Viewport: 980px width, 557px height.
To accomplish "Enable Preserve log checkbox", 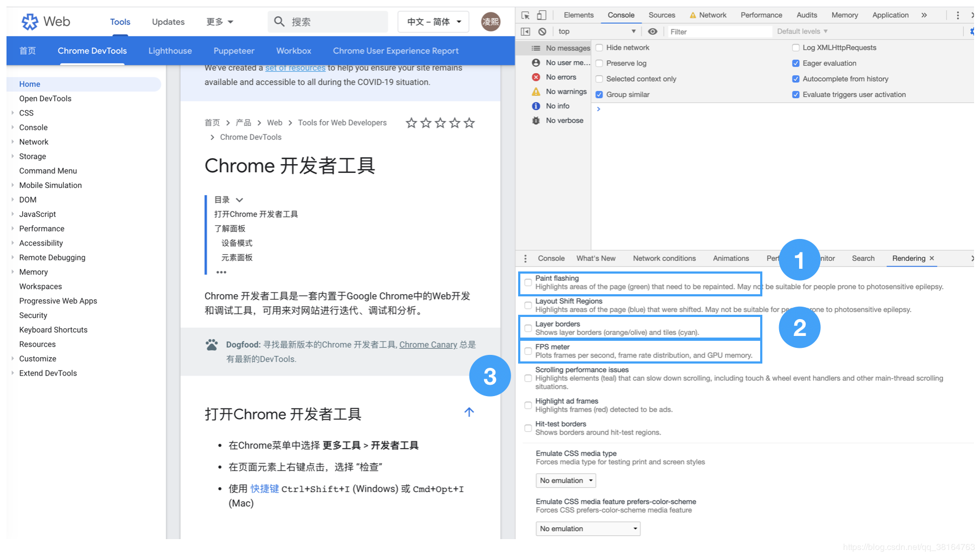I will click(x=599, y=63).
